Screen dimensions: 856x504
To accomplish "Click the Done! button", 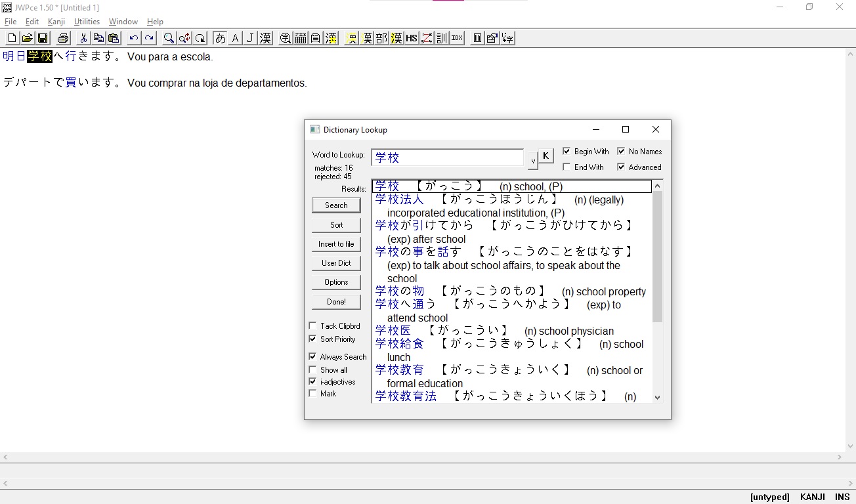I will click(x=336, y=302).
